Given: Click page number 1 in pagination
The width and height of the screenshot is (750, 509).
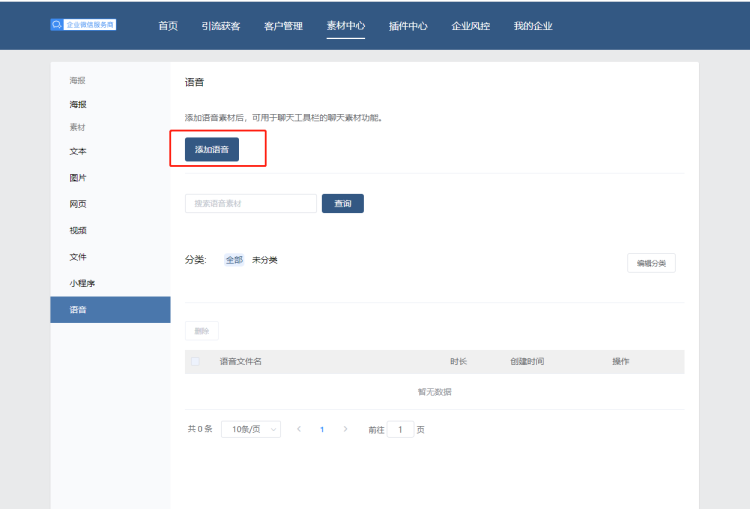Looking at the screenshot, I should (322, 429).
